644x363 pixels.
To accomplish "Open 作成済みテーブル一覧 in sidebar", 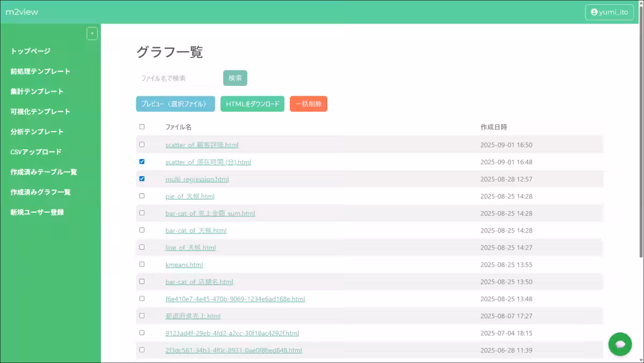I will click(43, 172).
